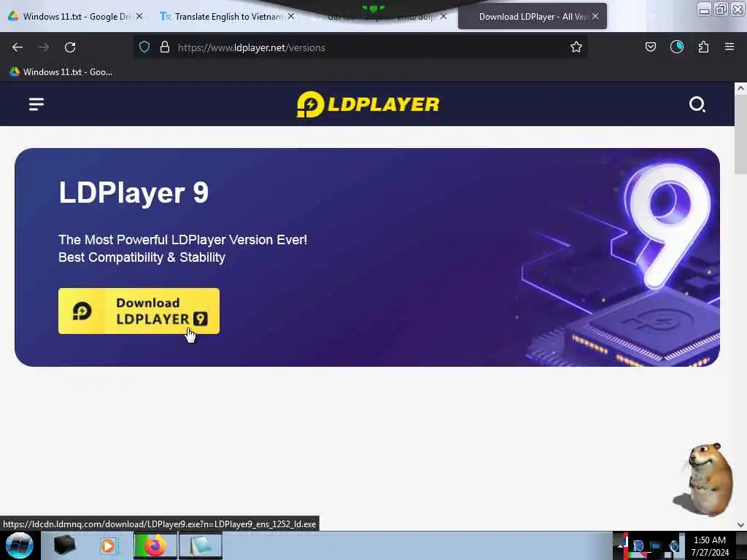Screen dimensions: 747x560
Task: Launch the media player taskbar icon
Action: click(x=109, y=545)
